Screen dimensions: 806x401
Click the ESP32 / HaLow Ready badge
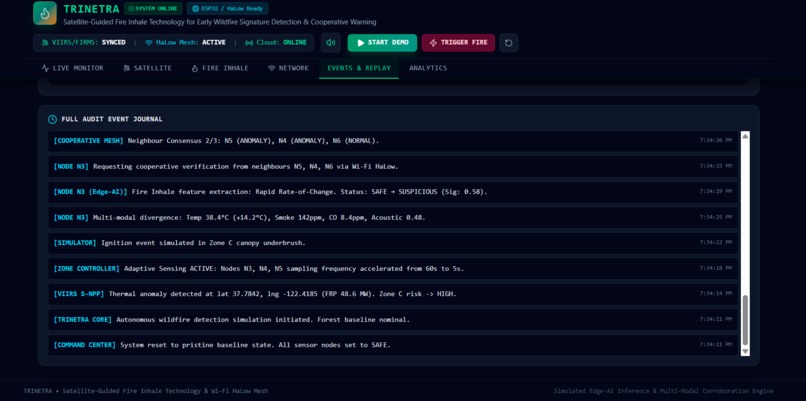pyautogui.click(x=227, y=8)
